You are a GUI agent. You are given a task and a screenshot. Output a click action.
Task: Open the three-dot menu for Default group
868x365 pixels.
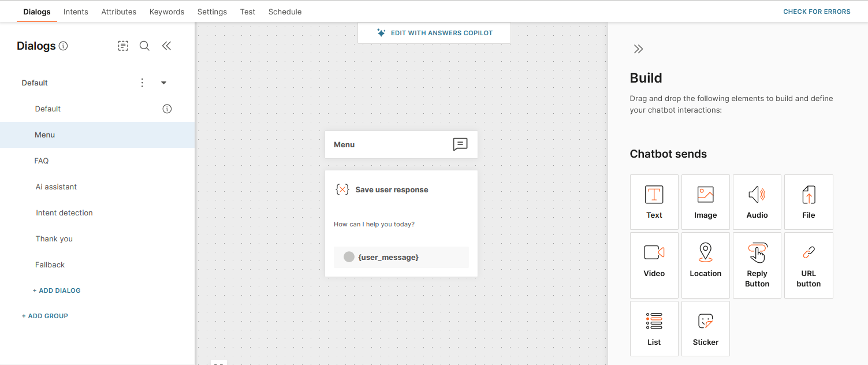point(142,83)
